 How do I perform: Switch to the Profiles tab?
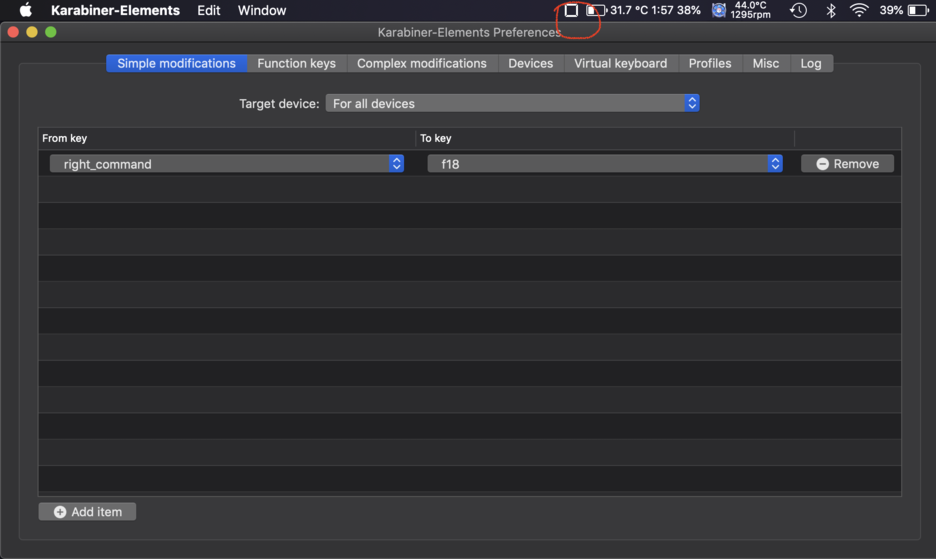[x=710, y=63]
